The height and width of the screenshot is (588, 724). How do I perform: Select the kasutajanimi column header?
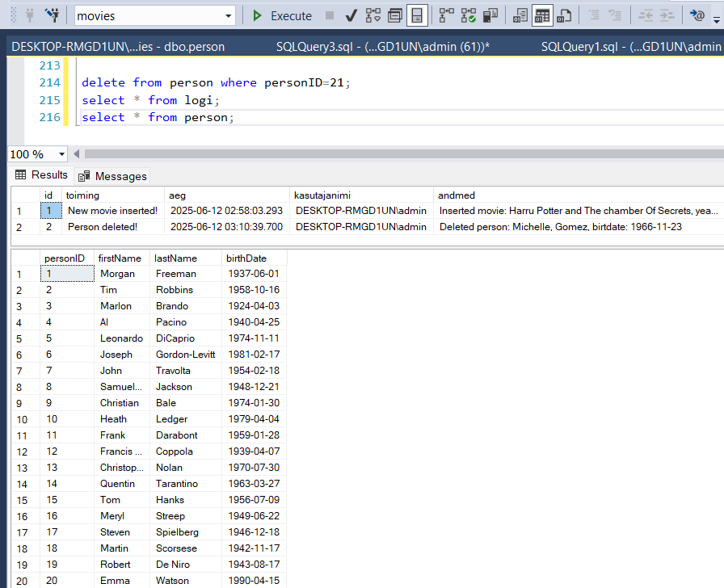(x=361, y=195)
